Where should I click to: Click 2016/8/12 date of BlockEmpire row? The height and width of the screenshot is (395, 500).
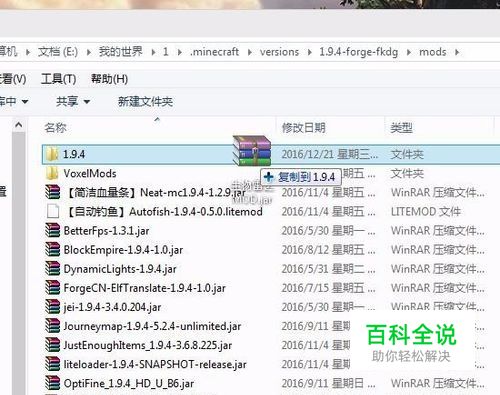pos(328,250)
